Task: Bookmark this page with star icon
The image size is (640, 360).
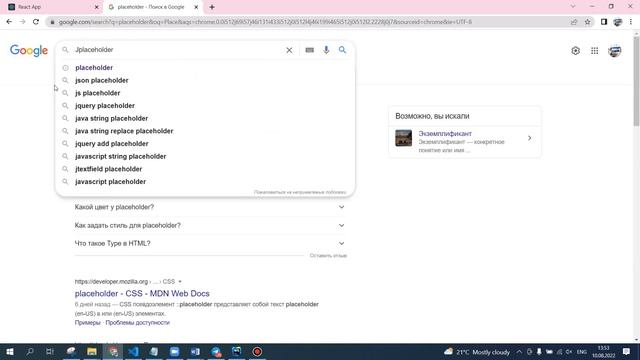Action: tap(587, 22)
